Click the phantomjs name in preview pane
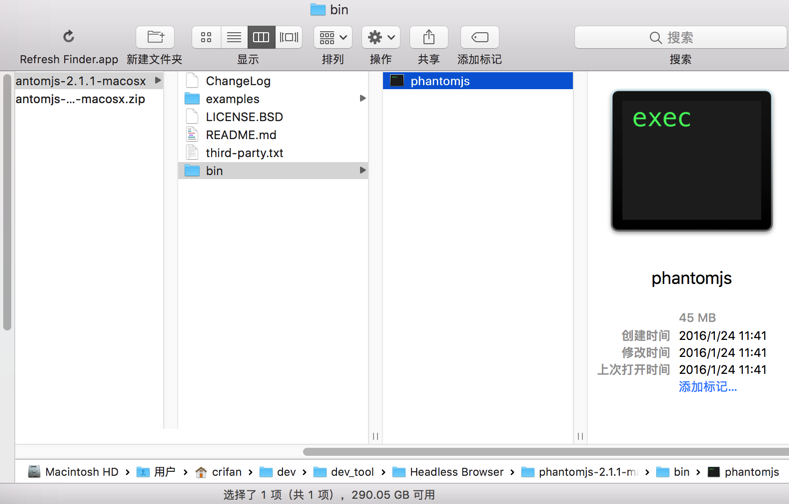This screenshot has height=504, width=789. [691, 278]
